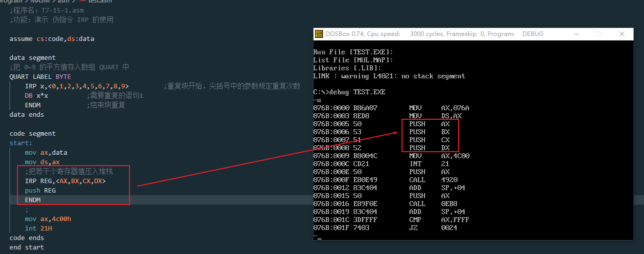Click the 076B:0005 PUSH AX row
This screenshot has height=254, width=644.
[x=381, y=124]
